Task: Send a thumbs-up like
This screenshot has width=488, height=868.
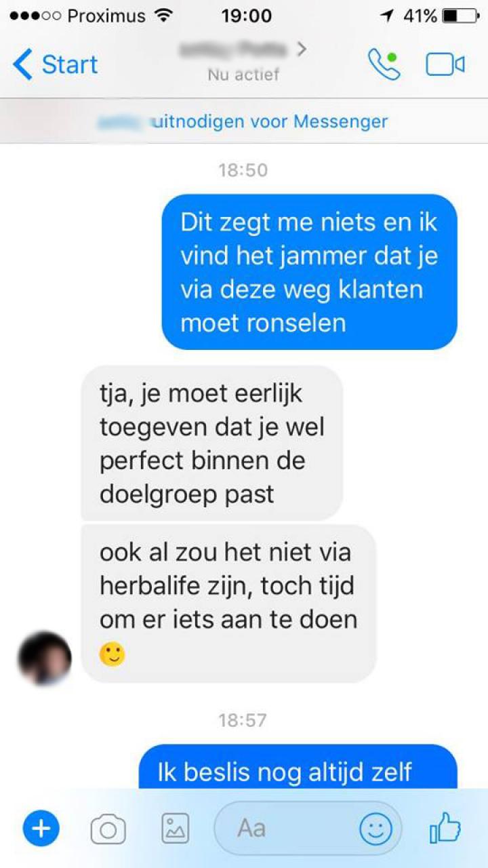Action: click(445, 828)
